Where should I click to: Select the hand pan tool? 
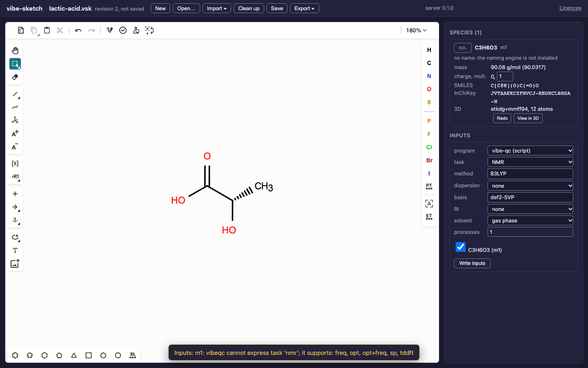(x=15, y=51)
